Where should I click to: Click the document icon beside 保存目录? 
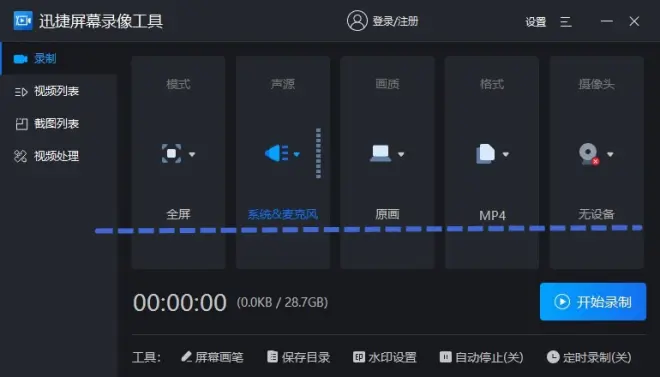[x=272, y=357]
